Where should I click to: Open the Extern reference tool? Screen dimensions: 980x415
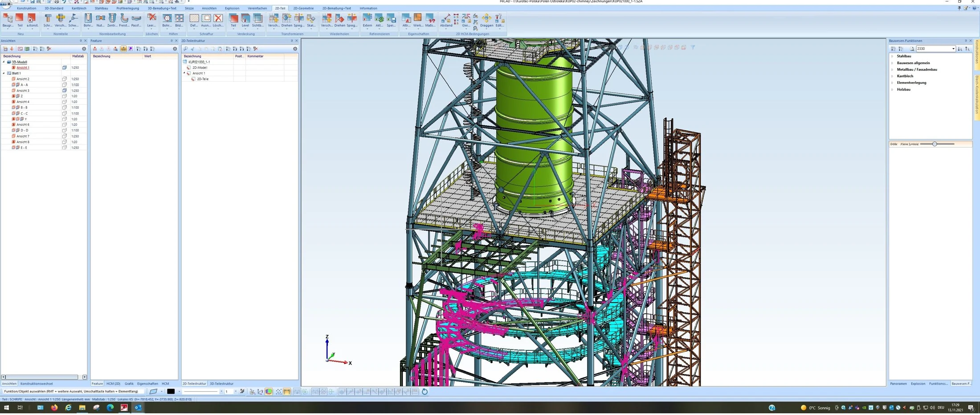pos(367,21)
